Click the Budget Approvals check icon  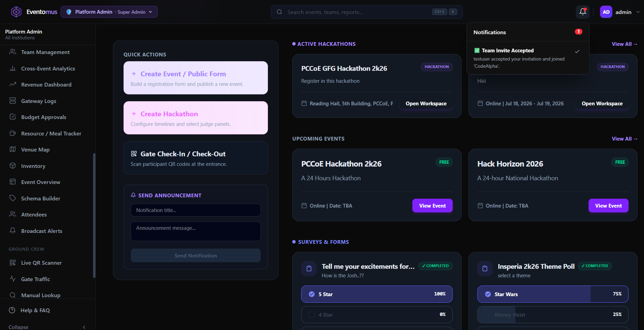[x=13, y=117]
